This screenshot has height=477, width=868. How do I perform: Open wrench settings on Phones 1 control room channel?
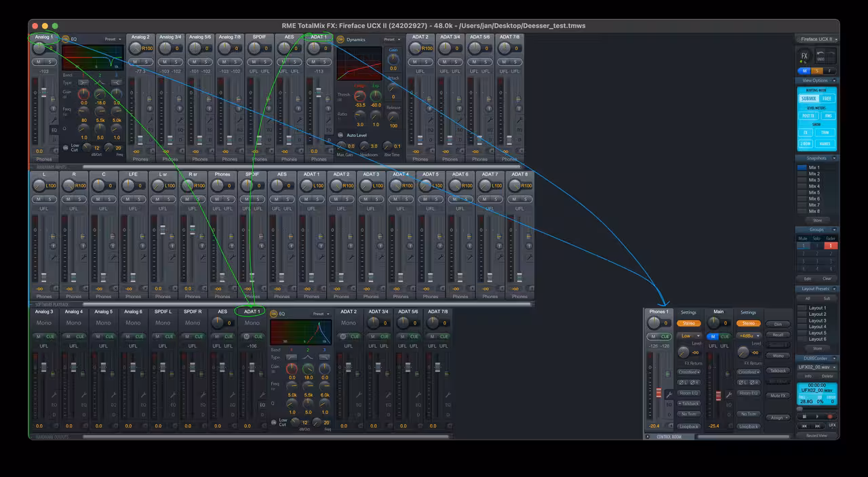coord(669,394)
